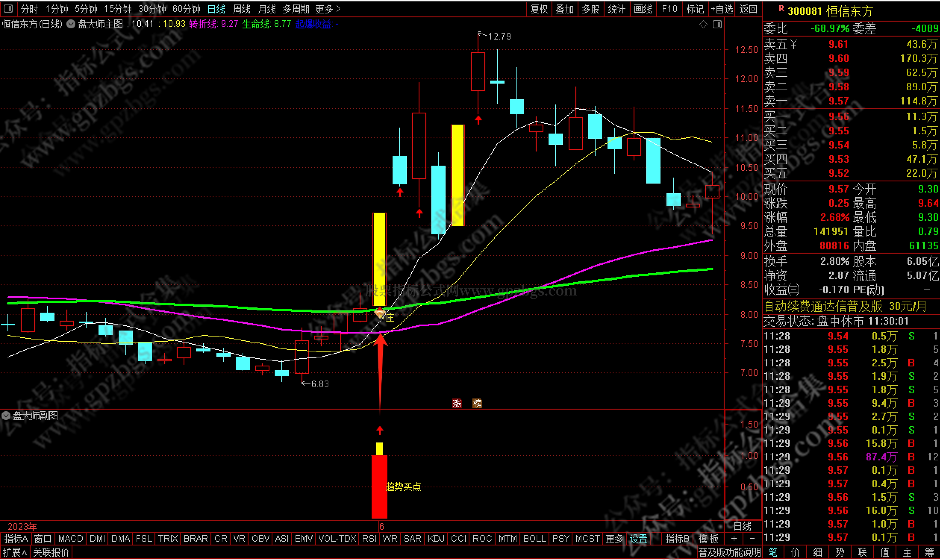Select the 60分钟 period tab
This screenshot has height=560, width=940.
point(186,9)
